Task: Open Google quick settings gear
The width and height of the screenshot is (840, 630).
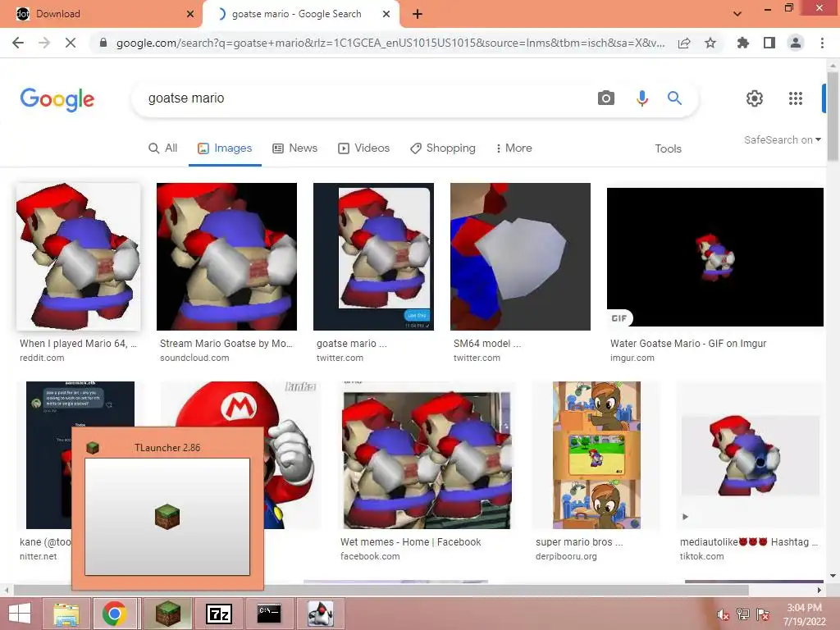Action: point(755,98)
